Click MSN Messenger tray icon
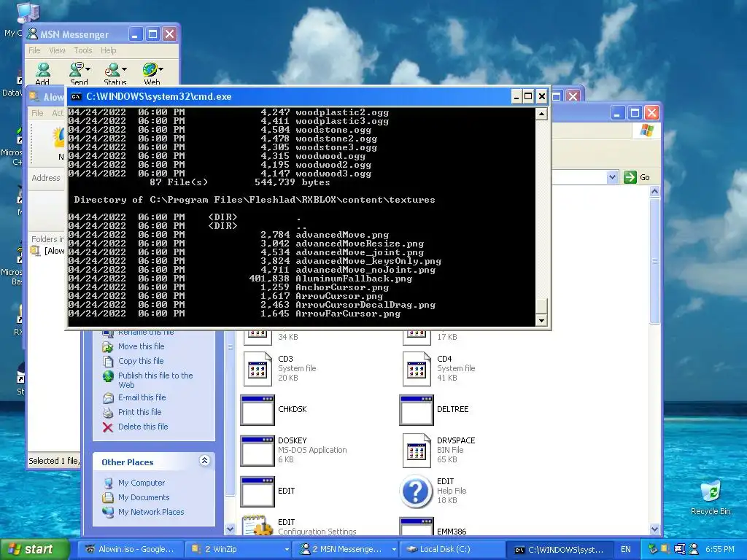 pyautogui.click(x=693, y=550)
